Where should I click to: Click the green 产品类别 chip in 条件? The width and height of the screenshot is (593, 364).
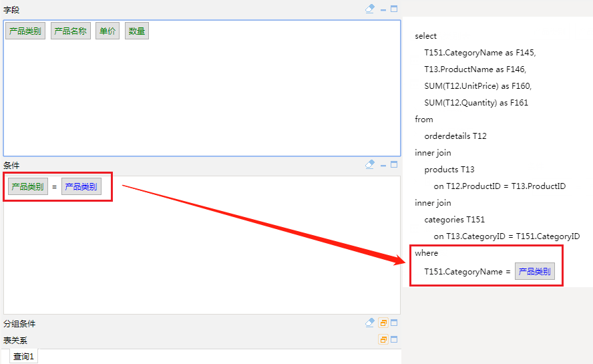[x=28, y=186]
